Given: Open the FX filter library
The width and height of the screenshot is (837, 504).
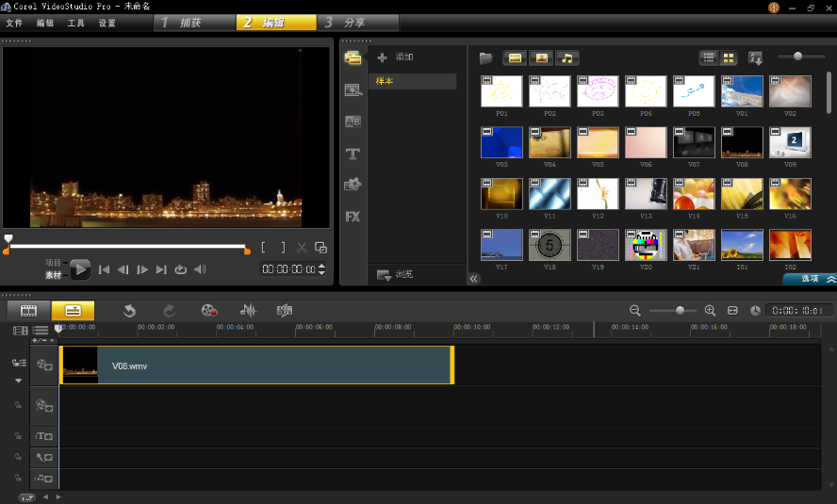Looking at the screenshot, I should click(x=353, y=217).
